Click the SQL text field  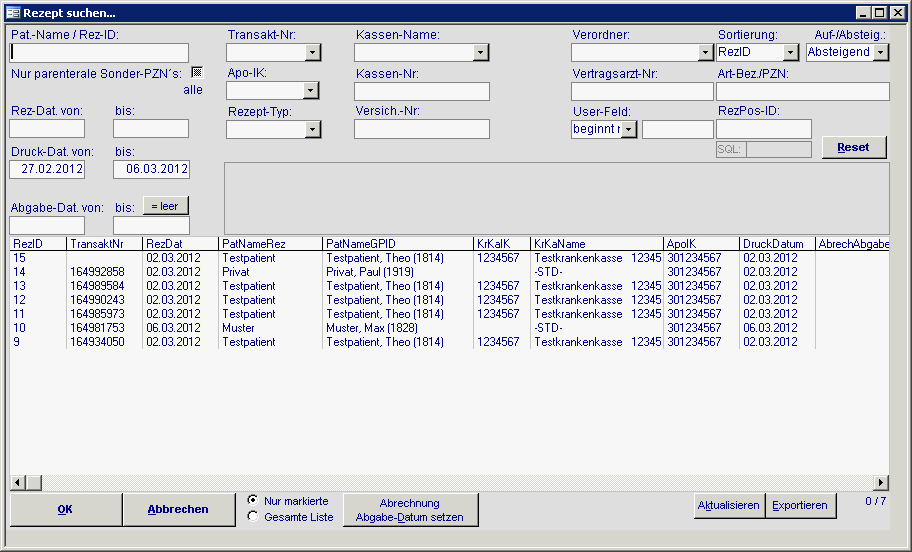click(779, 149)
